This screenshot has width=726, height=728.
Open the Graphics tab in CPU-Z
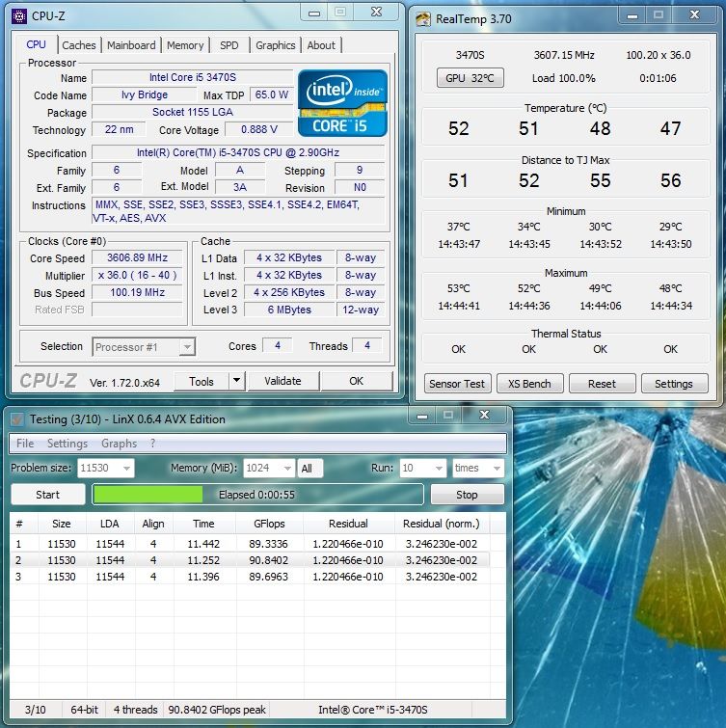(276, 45)
